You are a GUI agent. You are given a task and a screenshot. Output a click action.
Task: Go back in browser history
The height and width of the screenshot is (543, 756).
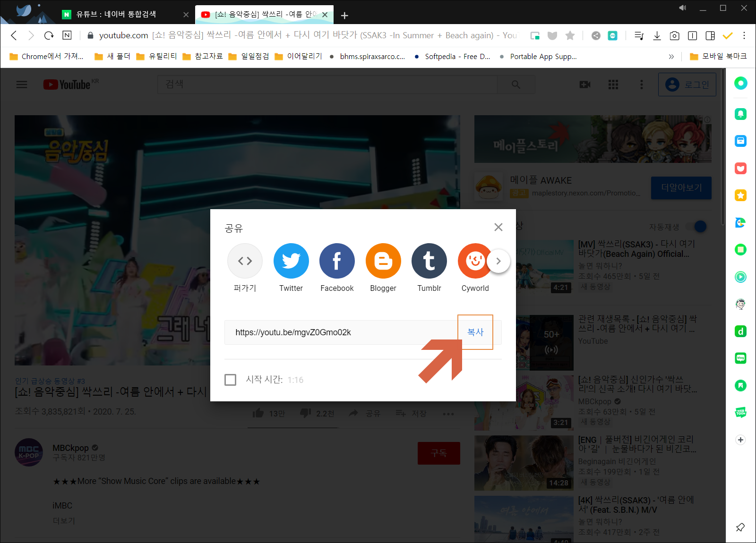click(14, 35)
